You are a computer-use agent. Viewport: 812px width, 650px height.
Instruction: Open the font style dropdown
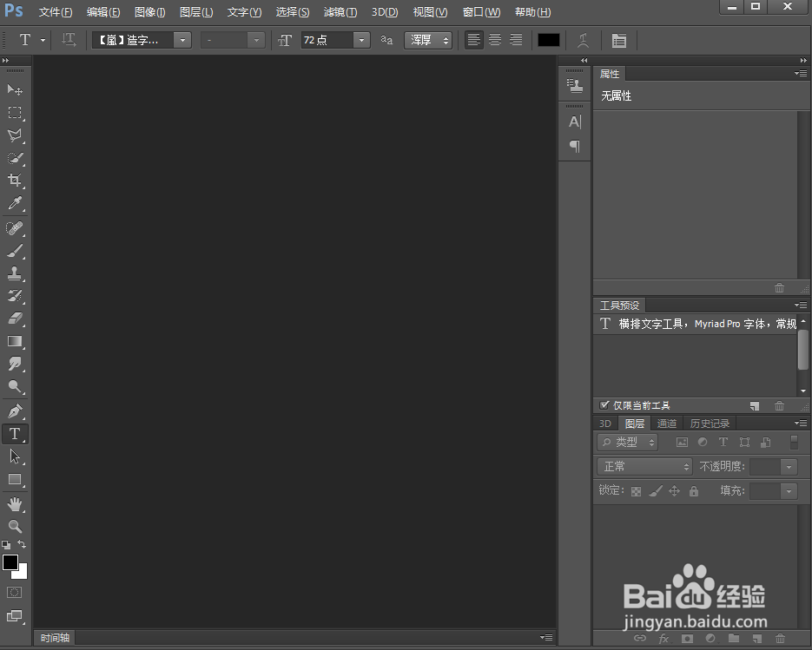[x=256, y=40]
